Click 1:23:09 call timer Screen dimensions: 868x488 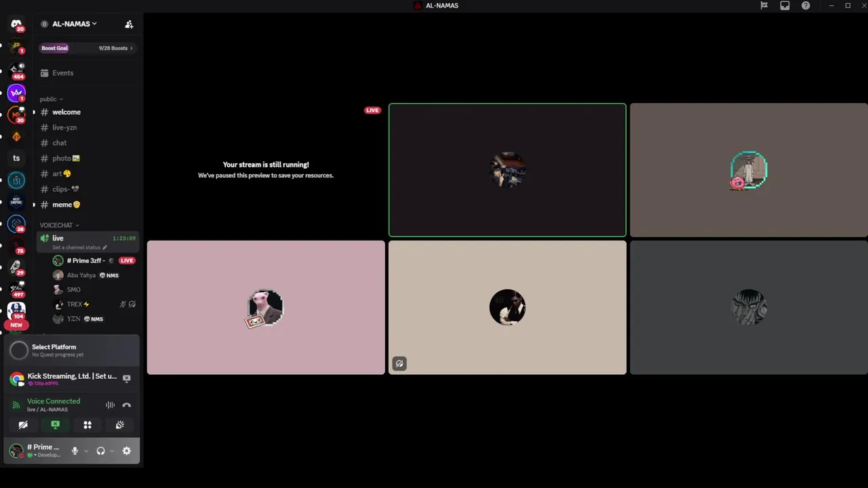[124, 239]
